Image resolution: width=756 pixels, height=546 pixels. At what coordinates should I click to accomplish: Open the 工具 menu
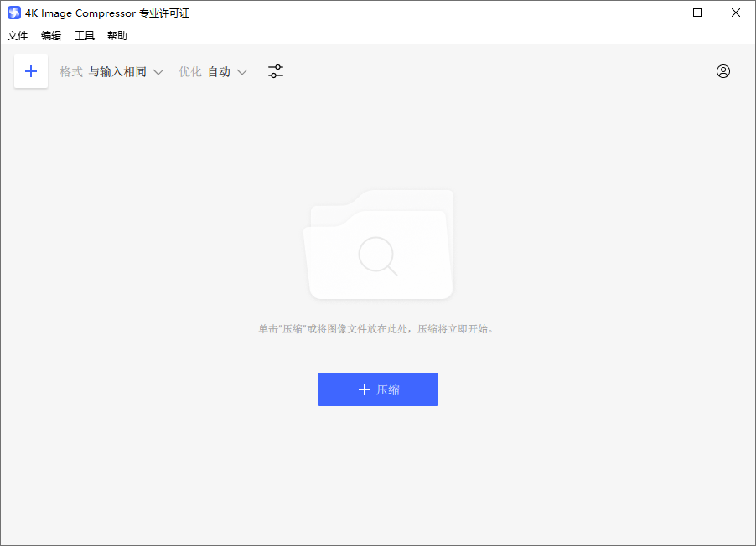(85, 36)
